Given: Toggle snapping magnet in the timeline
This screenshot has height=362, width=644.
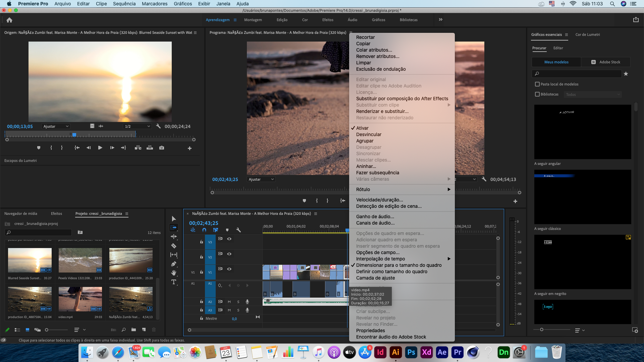Looking at the screenshot, I should [x=204, y=230].
